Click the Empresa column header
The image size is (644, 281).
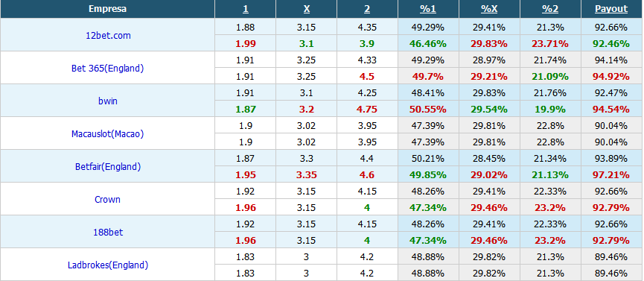[108, 9]
